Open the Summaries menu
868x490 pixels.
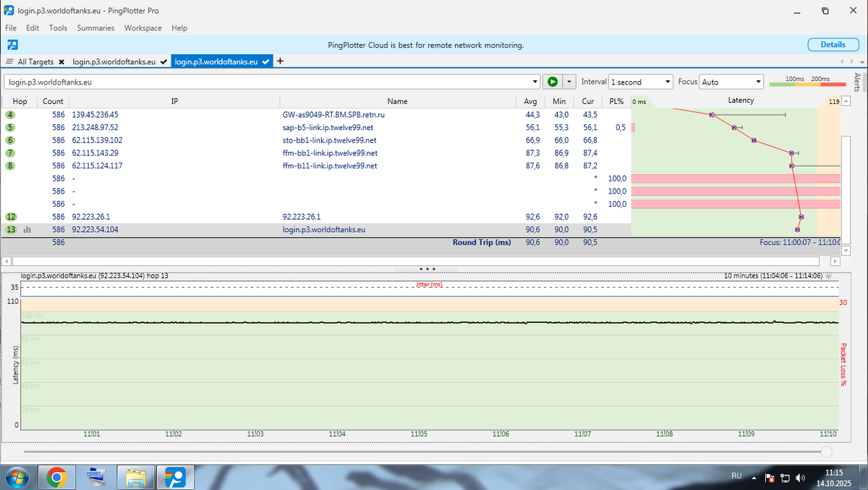[95, 28]
